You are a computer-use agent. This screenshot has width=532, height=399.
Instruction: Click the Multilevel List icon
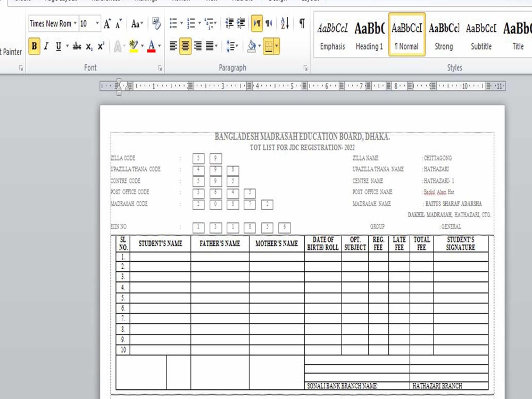[x=209, y=23]
